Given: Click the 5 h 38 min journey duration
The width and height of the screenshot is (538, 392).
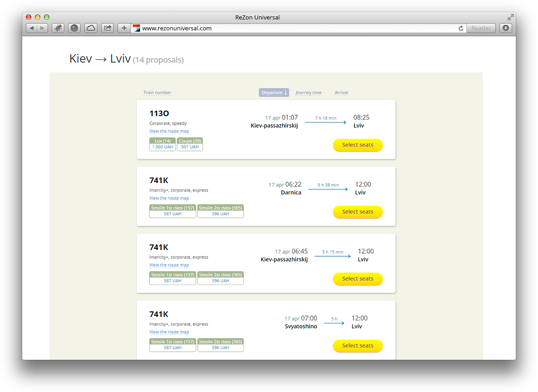Looking at the screenshot, I should pos(328,185).
